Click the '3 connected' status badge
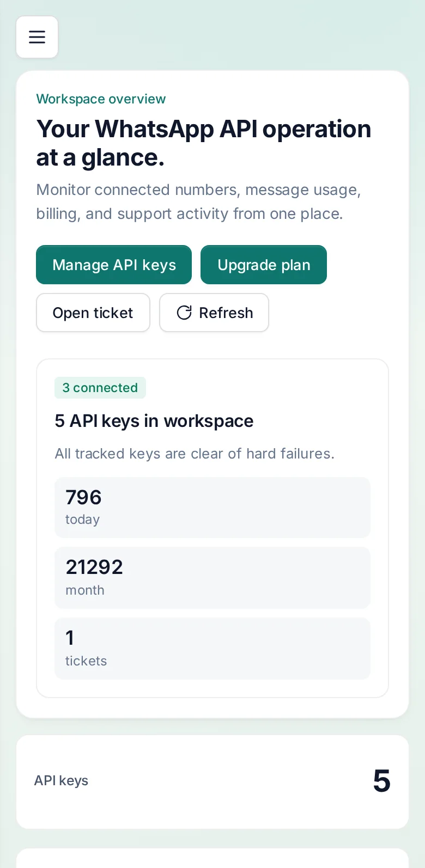The height and width of the screenshot is (868, 425). click(100, 388)
